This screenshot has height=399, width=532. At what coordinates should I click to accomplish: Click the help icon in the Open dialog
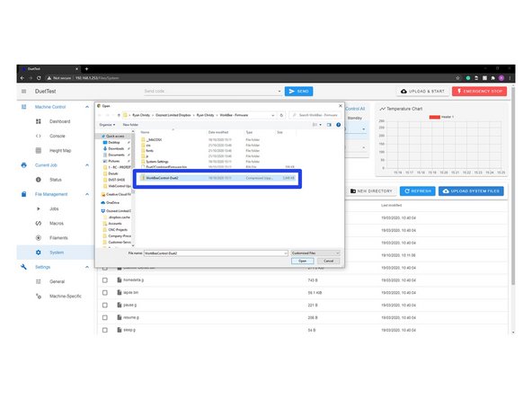pos(338,125)
